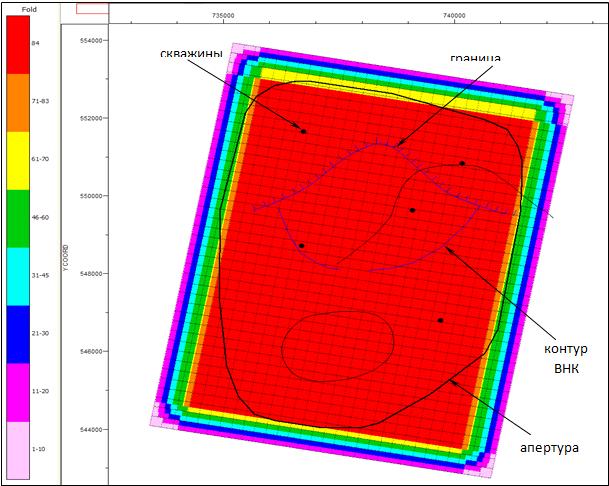
Task: Click the well marker the скважины arrow points to
Action: pos(303,131)
